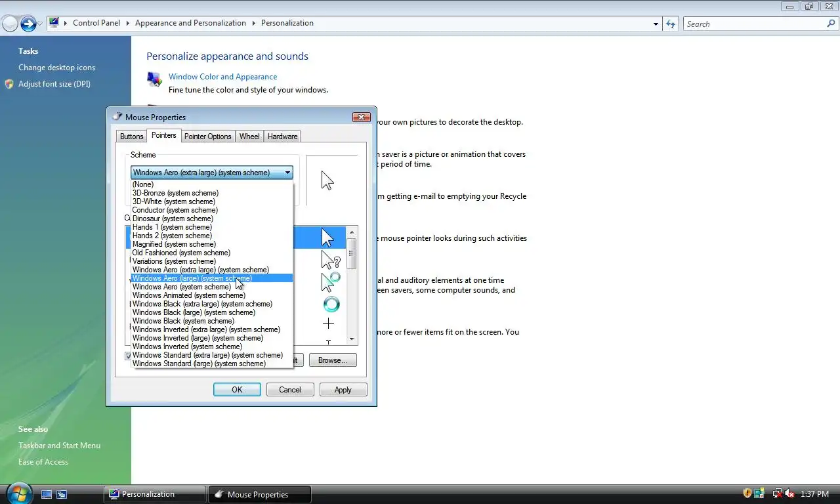Click the Browse... button

click(333, 360)
